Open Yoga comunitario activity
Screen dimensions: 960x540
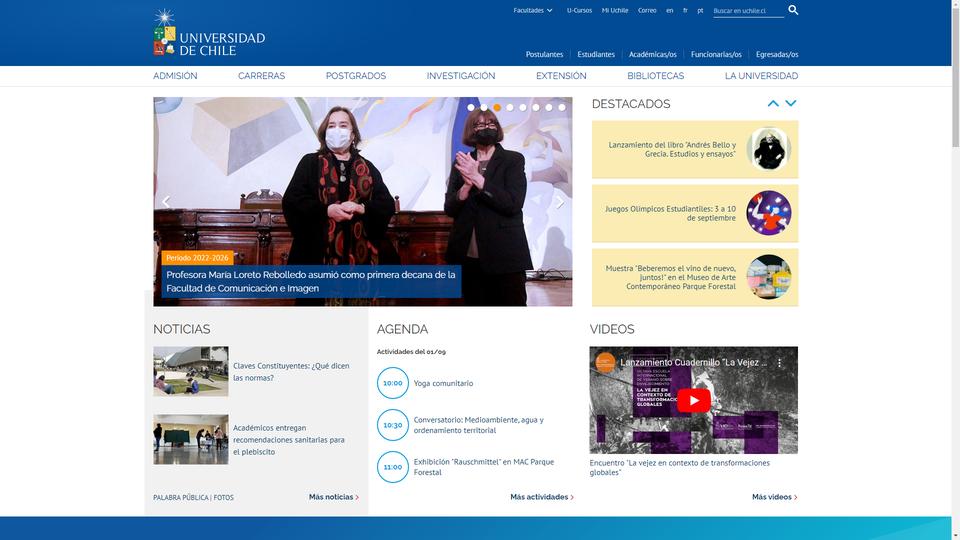443,383
